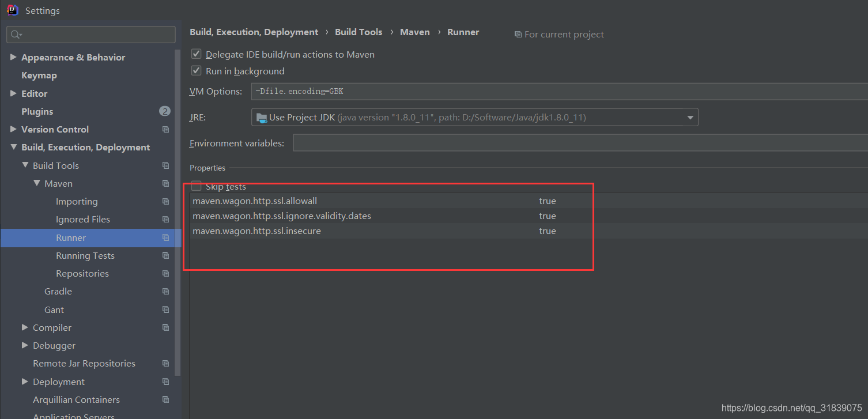Click project-level icon next to Remote Jar Repositories
This screenshot has height=419, width=868.
coord(166,364)
